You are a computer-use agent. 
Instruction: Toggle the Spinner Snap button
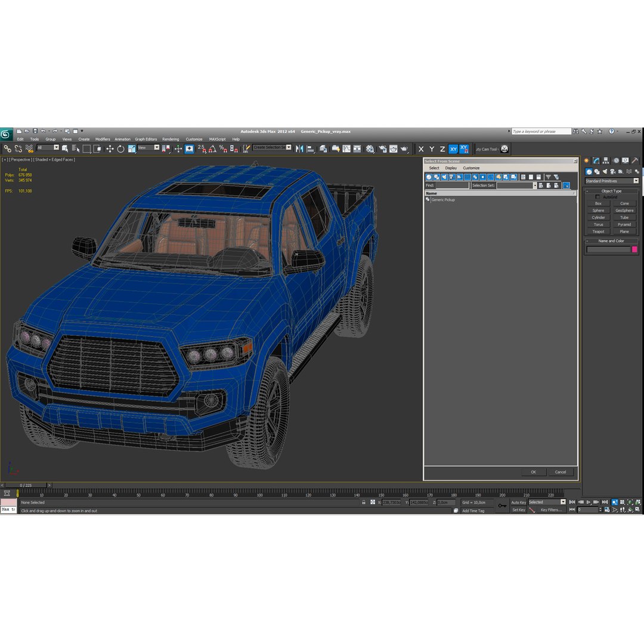pyautogui.click(x=234, y=148)
